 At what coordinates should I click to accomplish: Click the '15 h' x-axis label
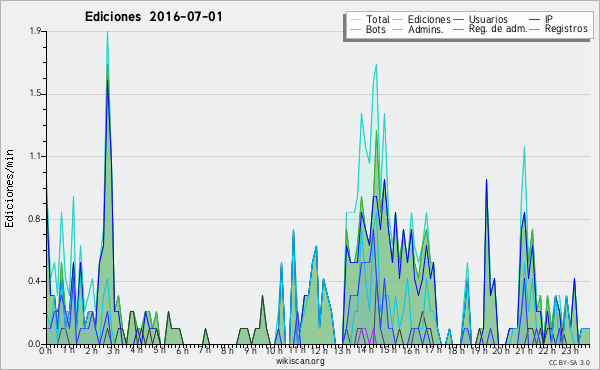click(x=387, y=351)
